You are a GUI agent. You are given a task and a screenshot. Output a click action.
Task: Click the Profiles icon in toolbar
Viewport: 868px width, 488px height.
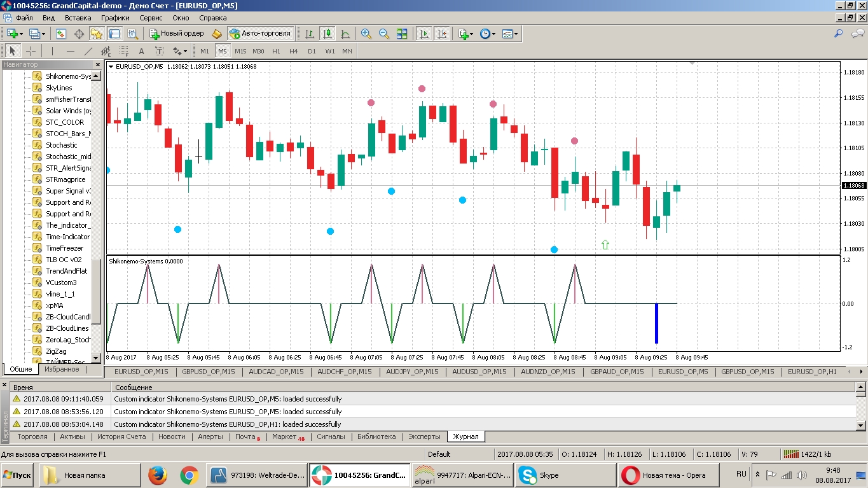[34, 34]
